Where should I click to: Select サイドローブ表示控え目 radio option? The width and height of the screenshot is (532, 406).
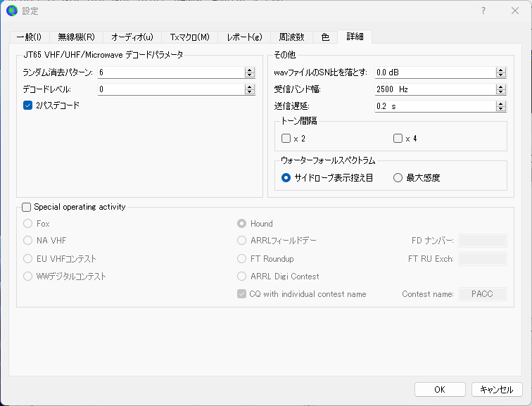coord(286,178)
